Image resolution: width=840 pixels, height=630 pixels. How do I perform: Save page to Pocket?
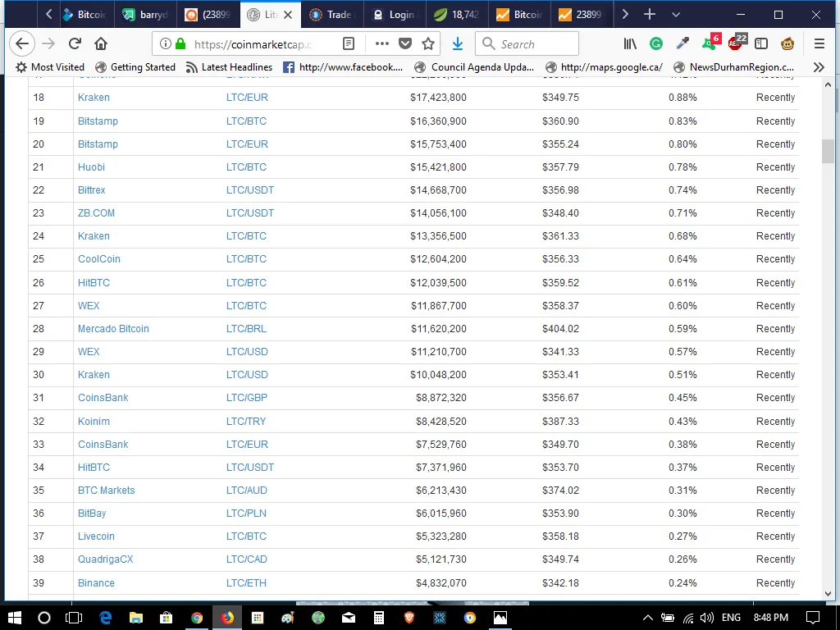coord(405,43)
